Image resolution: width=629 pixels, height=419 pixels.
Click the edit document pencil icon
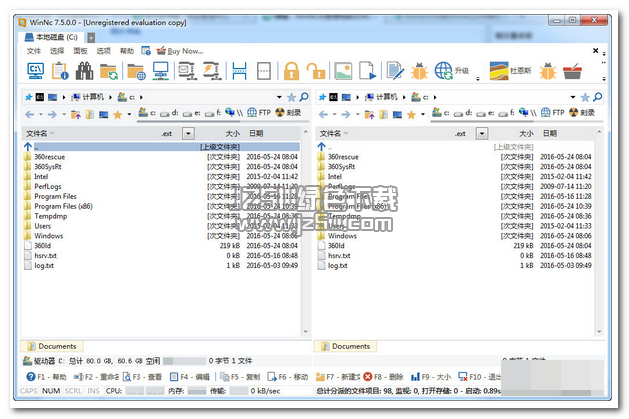pyautogui.click(x=395, y=71)
